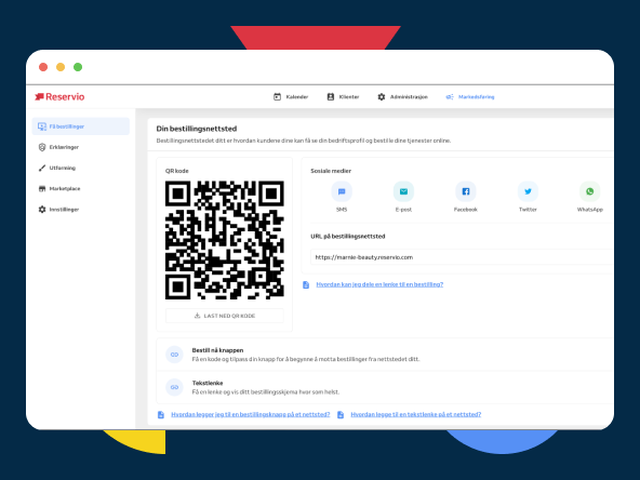Click document icon beside share-link help
Image resolution: width=640 pixels, height=480 pixels.
[306, 284]
